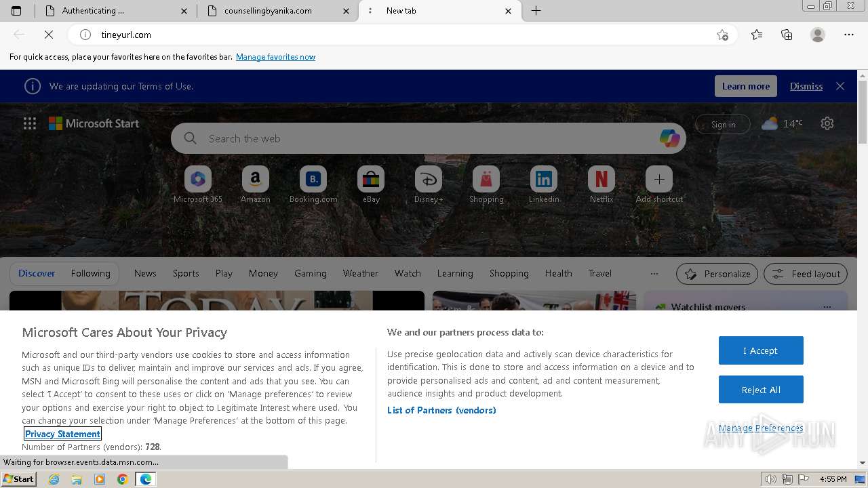Open the Privacy Statement link
868x488 pixels.
62,434
